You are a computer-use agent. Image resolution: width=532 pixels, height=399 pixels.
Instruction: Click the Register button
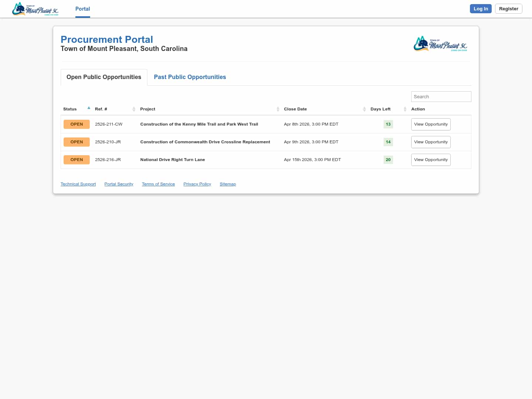pyautogui.click(x=508, y=9)
